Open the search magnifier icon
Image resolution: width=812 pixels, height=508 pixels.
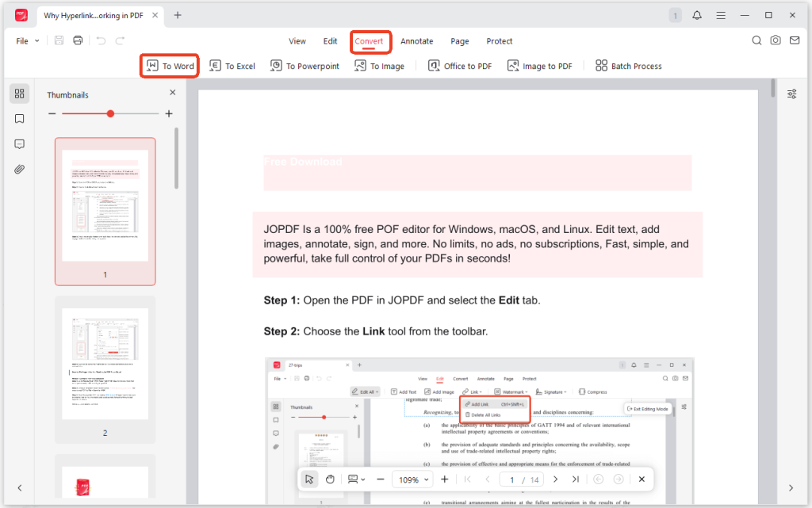[x=756, y=40]
